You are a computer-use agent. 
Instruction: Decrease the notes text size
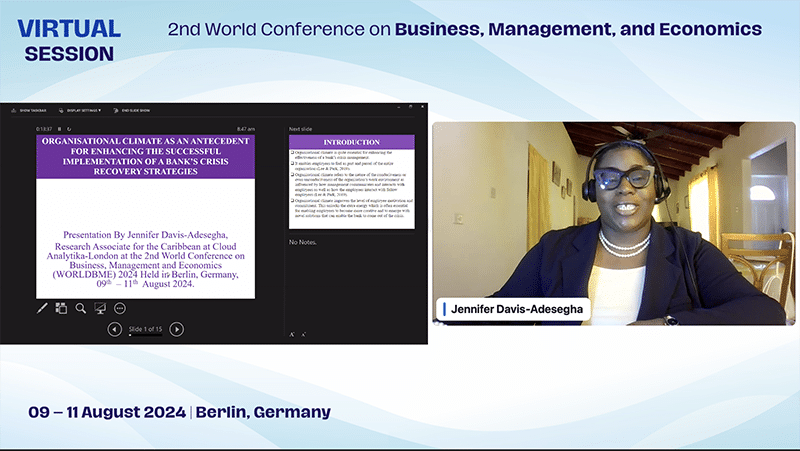point(303,334)
